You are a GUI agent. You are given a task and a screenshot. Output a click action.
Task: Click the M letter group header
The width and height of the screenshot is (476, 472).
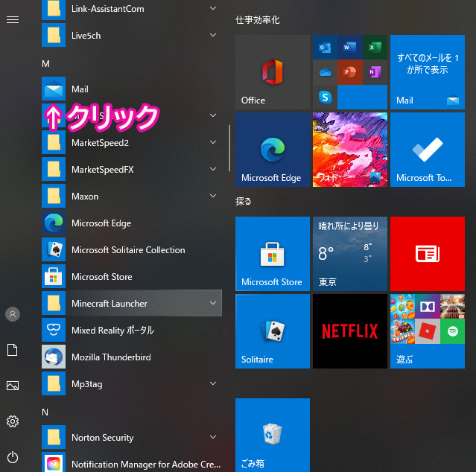[x=45, y=64]
